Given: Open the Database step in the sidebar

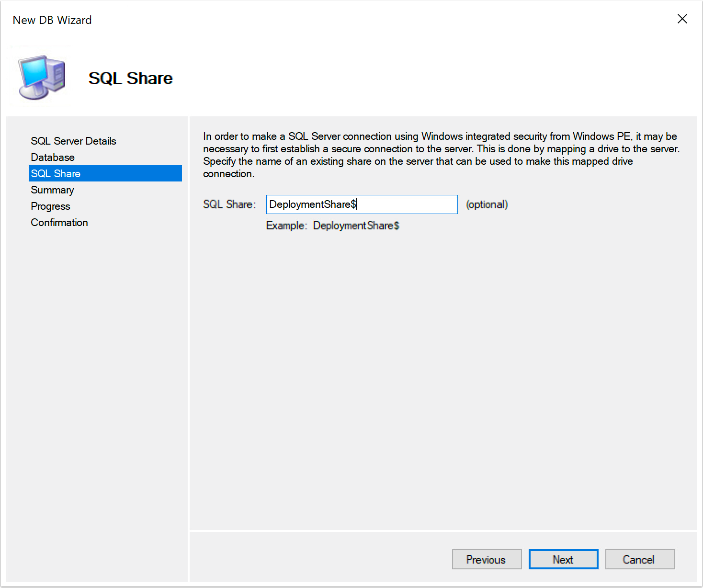Looking at the screenshot, I should click(x=53, y=157).
